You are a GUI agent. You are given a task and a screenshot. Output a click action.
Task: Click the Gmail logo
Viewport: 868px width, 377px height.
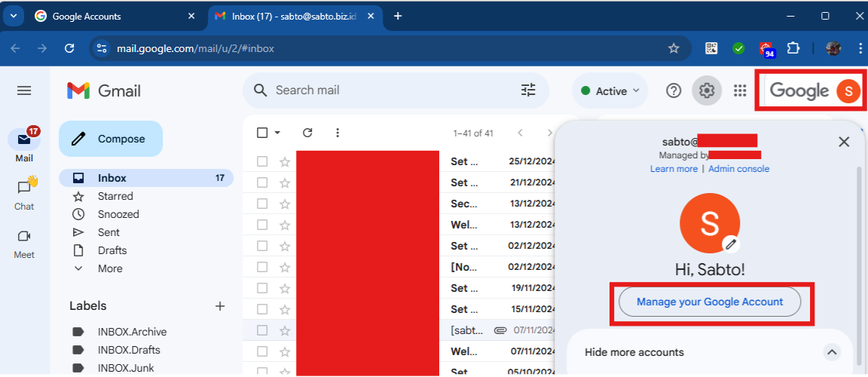[x=103, y=90]
